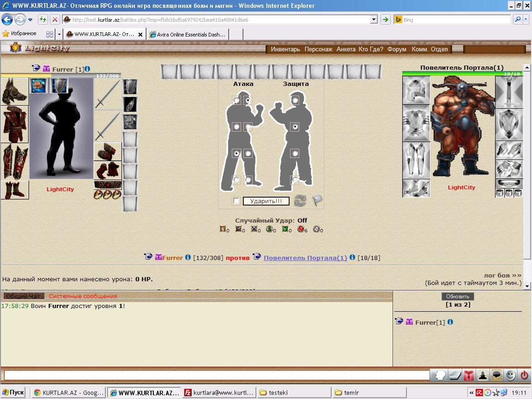Click the enemy's green health bar 18/18
The height and width of the screenshot is (399, 532).
pyautogui.click(x=462, y=73)
